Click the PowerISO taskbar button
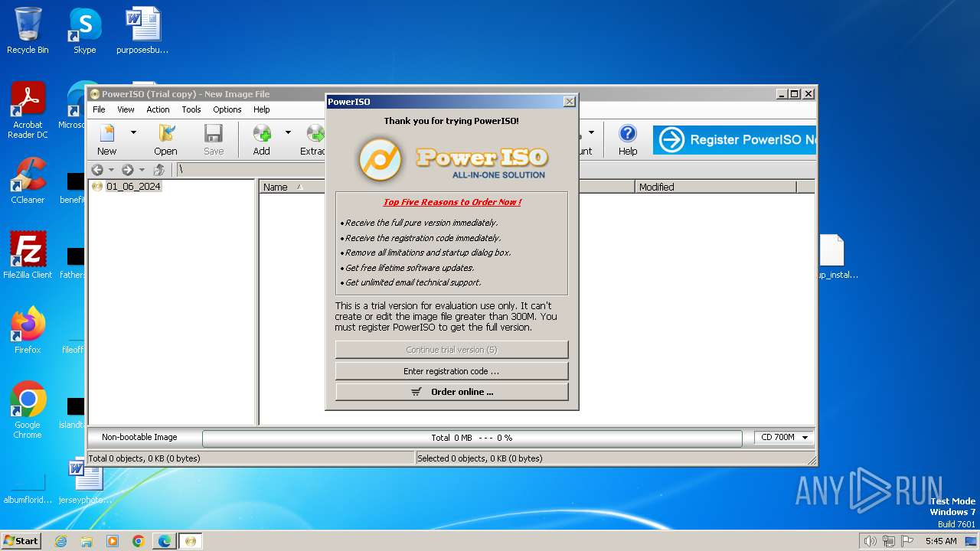980x551 pixels. [x=191, y=541]
